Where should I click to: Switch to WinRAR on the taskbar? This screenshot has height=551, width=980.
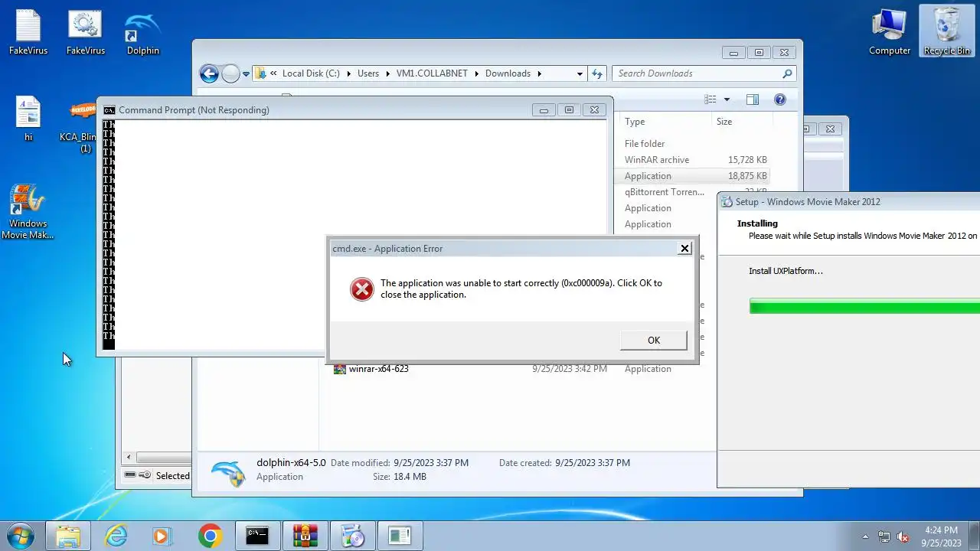pos(305,536)
